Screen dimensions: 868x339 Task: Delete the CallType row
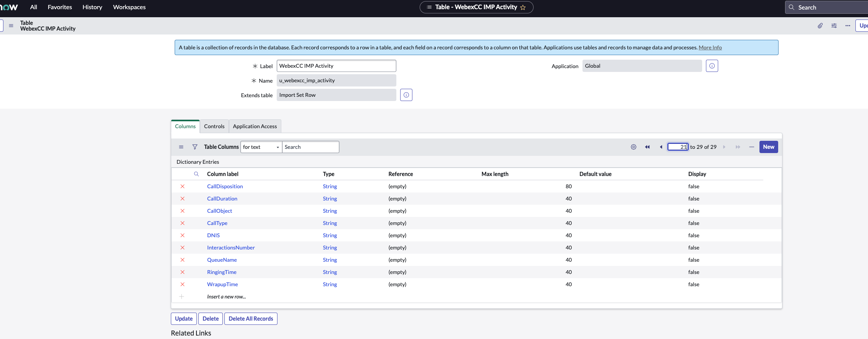tap(182, 223)
